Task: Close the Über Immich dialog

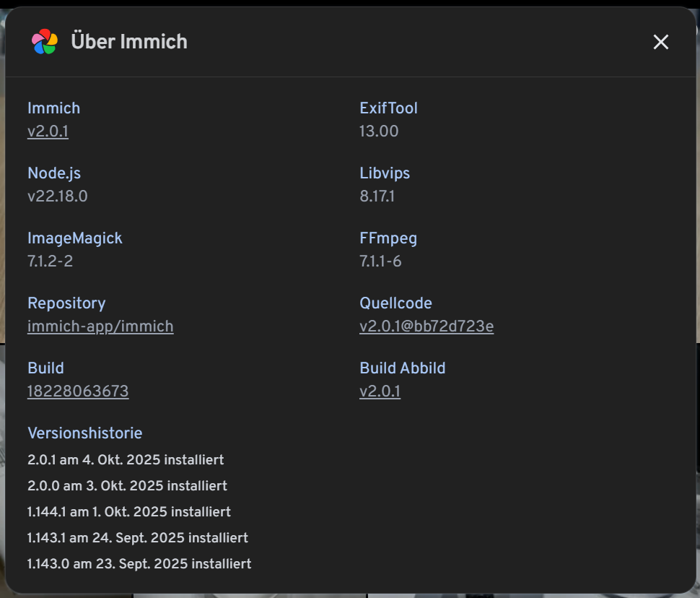Action: [x=660, y=42]
